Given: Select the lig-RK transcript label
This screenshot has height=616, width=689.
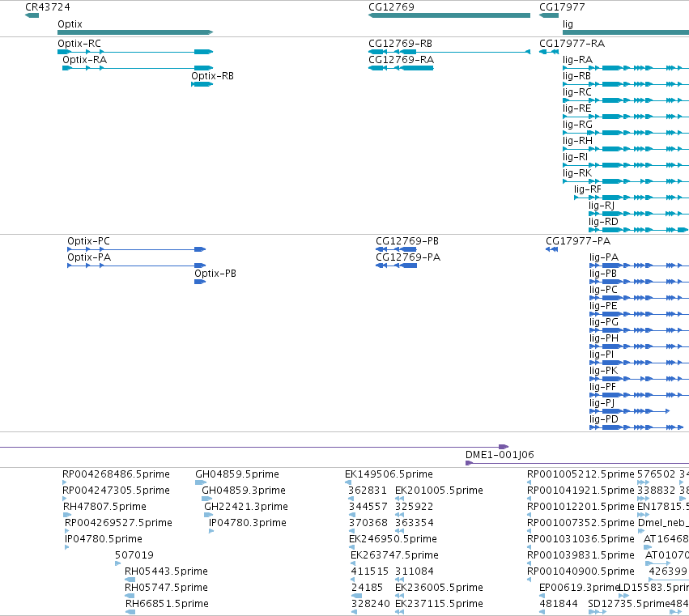Looking at the screenshot, I should point(577,173).
